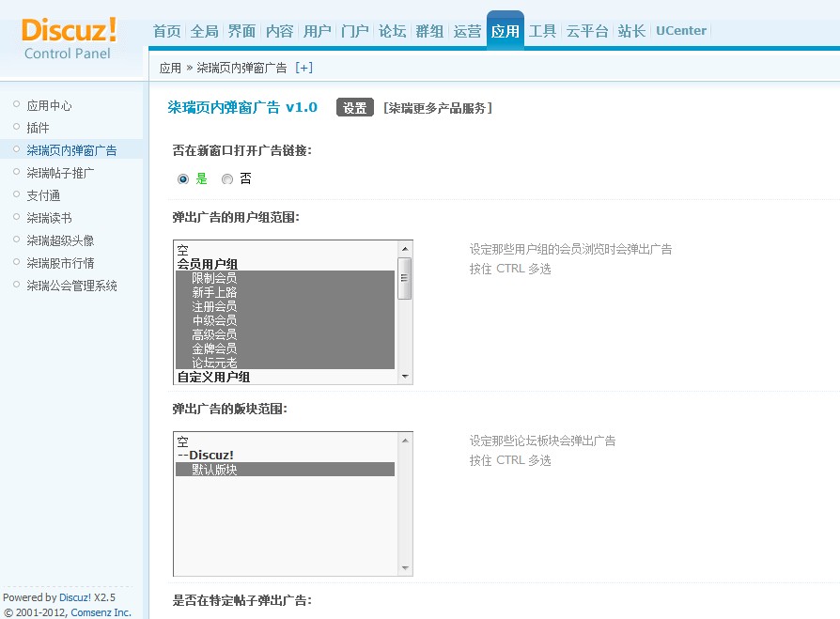Select 默认版块 in the forum block list

pos(285,470)
